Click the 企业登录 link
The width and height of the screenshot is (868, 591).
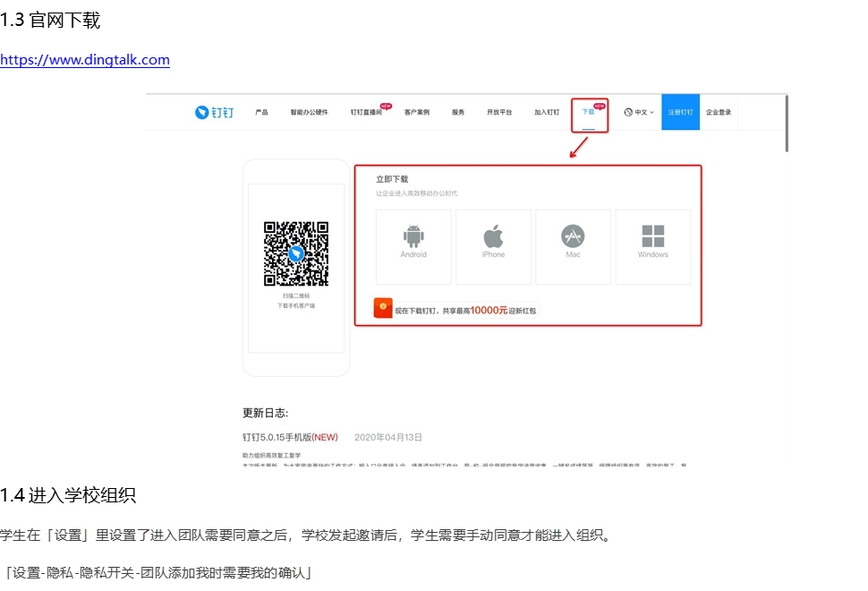719,113
